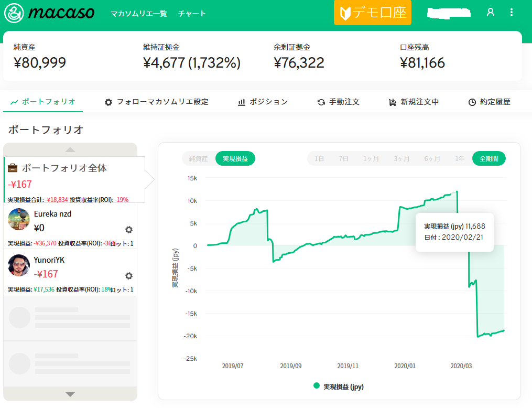Select the 3ヶ月 time range
This screenshot has height=408, width=532.
[401, 158]
